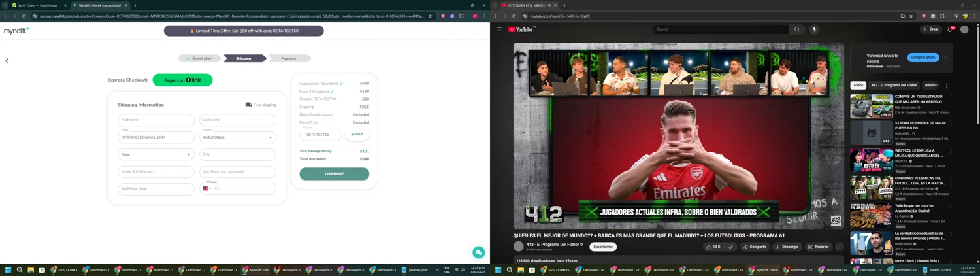Select the Payment step
This screenshot has width=980, height=276.
[289, 58]
